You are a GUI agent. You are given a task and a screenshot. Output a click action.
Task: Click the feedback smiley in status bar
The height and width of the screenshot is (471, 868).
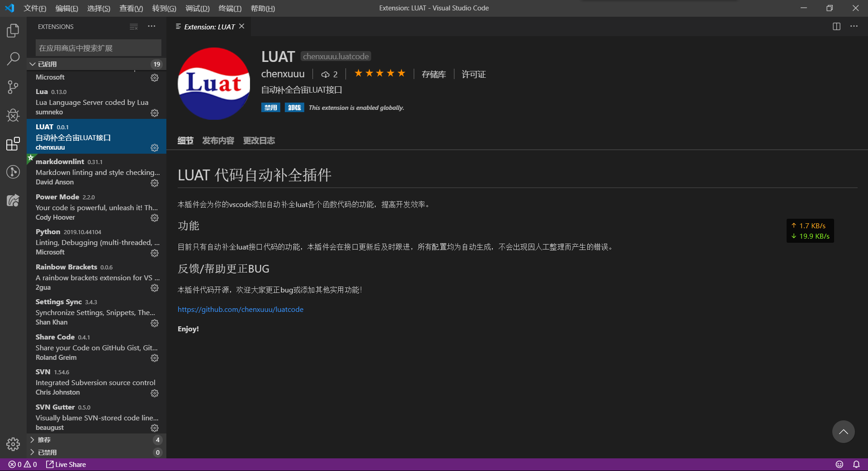click(840, 464)
